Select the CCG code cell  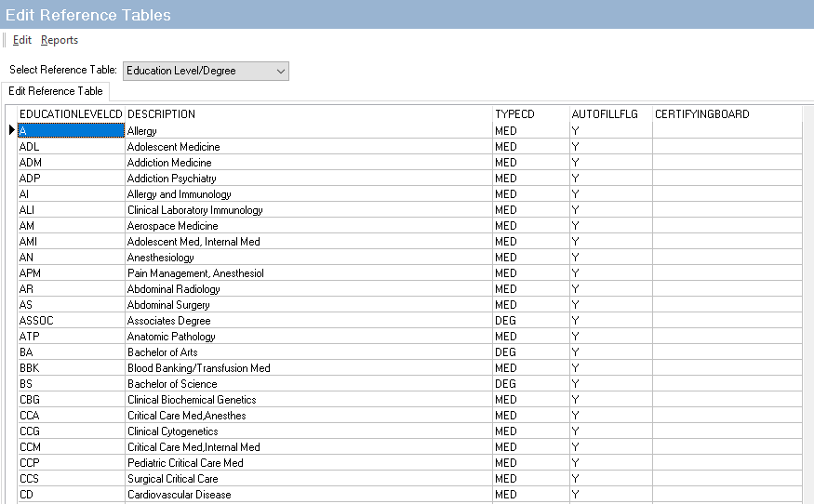click(71, 431)
